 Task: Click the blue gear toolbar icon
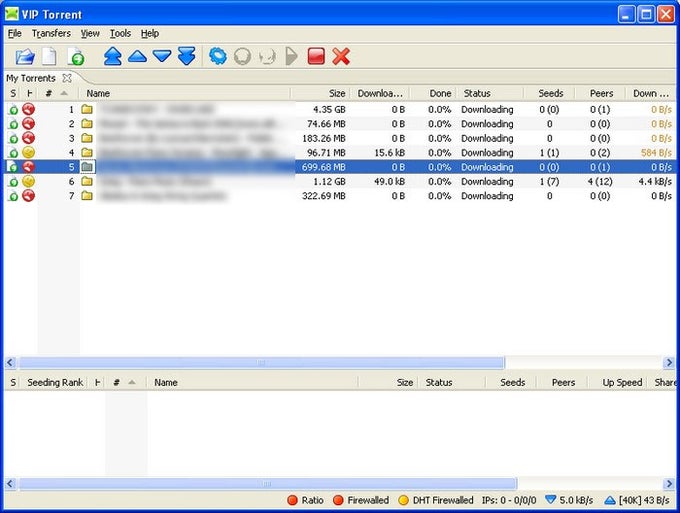pyautogui.click(x=218, y=56)
